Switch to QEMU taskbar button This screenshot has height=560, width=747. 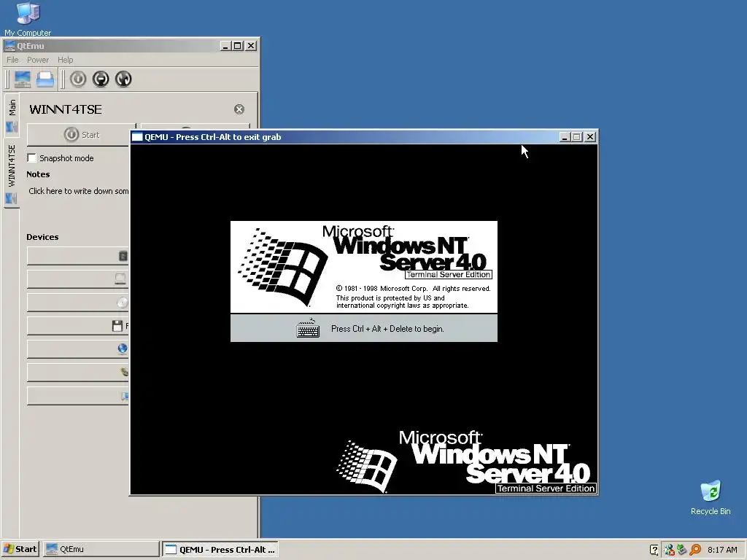pyautogui.click(x=220, y=549)
